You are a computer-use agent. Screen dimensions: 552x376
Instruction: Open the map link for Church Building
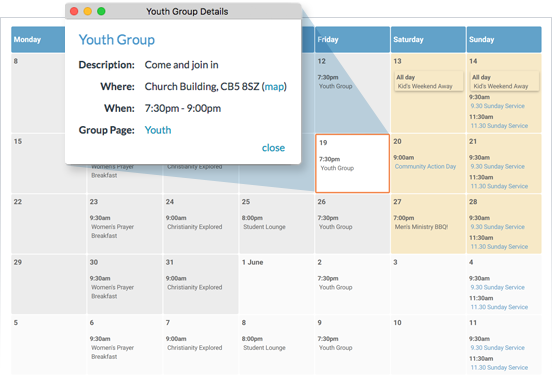(x=274, y=87)
